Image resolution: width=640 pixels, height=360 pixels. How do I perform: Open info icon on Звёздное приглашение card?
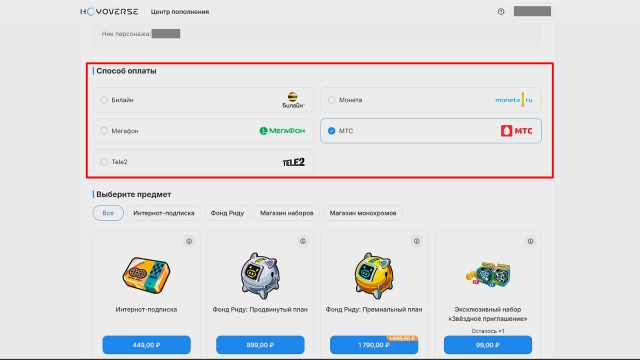click(530, 241)
